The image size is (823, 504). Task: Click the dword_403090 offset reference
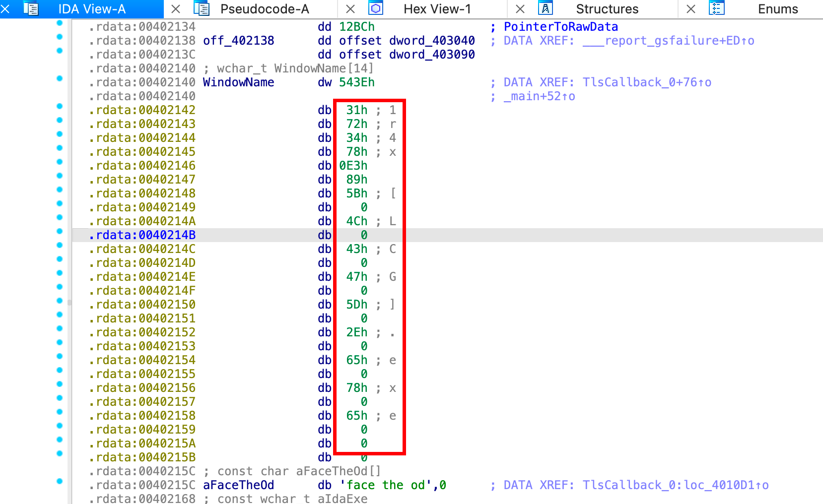pos(432,55)
